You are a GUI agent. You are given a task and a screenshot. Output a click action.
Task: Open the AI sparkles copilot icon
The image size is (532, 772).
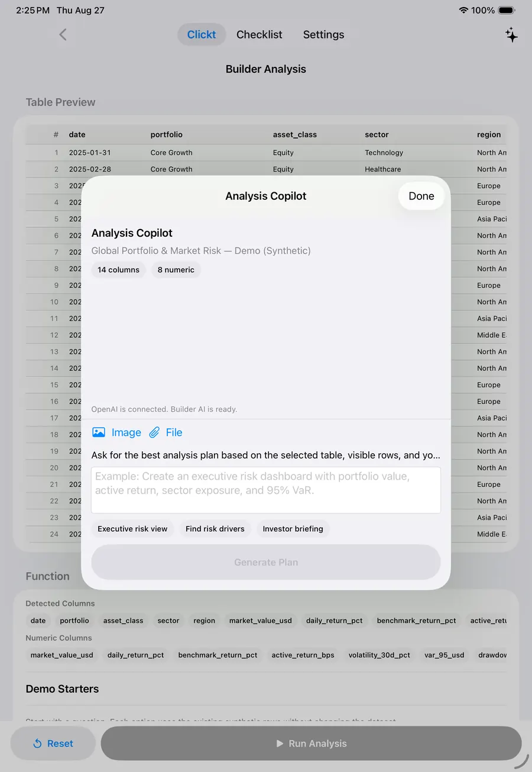coord(511,34)
